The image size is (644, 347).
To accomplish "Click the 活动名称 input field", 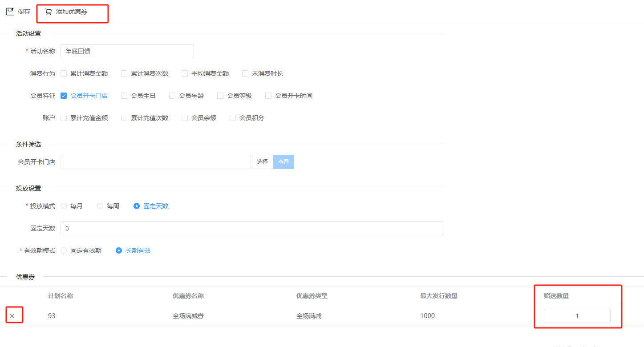I will (x=127, y=51).
